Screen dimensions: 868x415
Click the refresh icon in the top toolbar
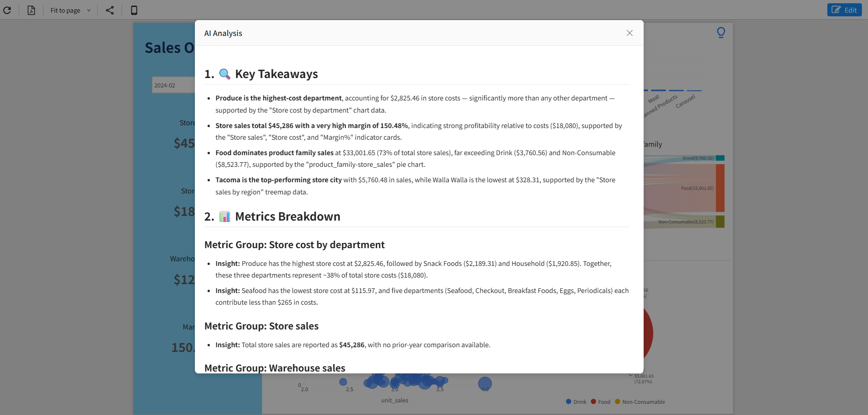click(7, 10)
